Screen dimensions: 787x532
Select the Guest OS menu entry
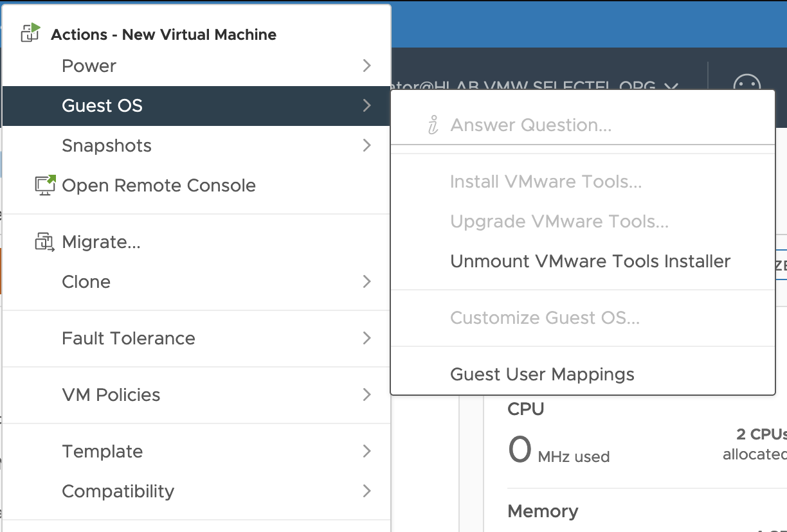[x=102, y=105]
